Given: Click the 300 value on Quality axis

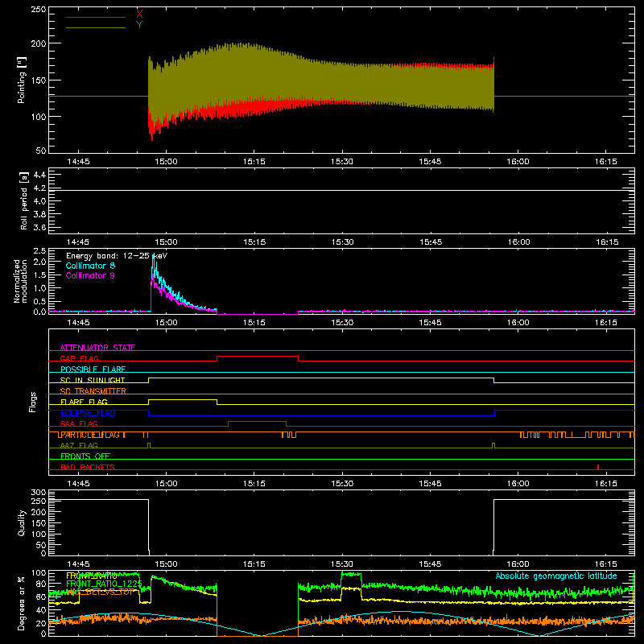Looking at the screenshot, I should tap(39, 493).
